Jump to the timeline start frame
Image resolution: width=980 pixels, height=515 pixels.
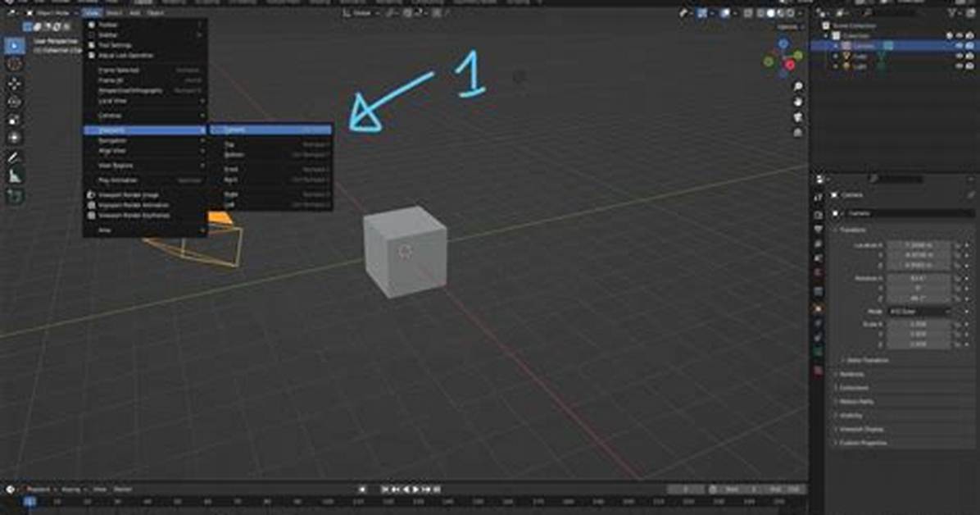(x=386, y=490)
